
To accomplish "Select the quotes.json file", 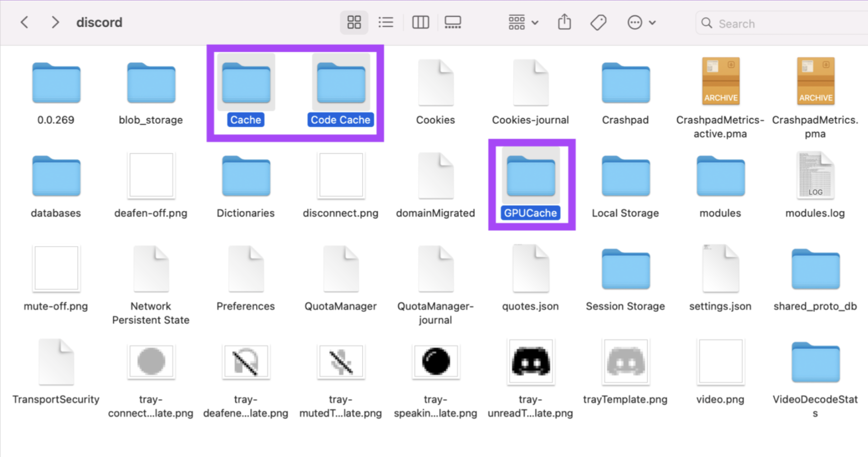I will 530,269.
